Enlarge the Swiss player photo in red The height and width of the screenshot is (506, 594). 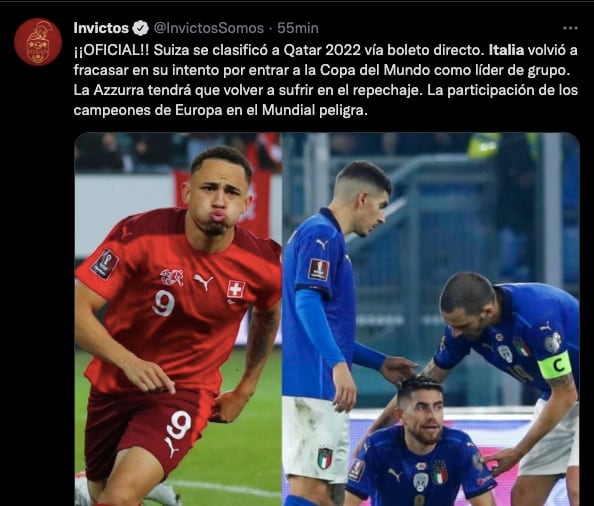click(x=178, y=319)
